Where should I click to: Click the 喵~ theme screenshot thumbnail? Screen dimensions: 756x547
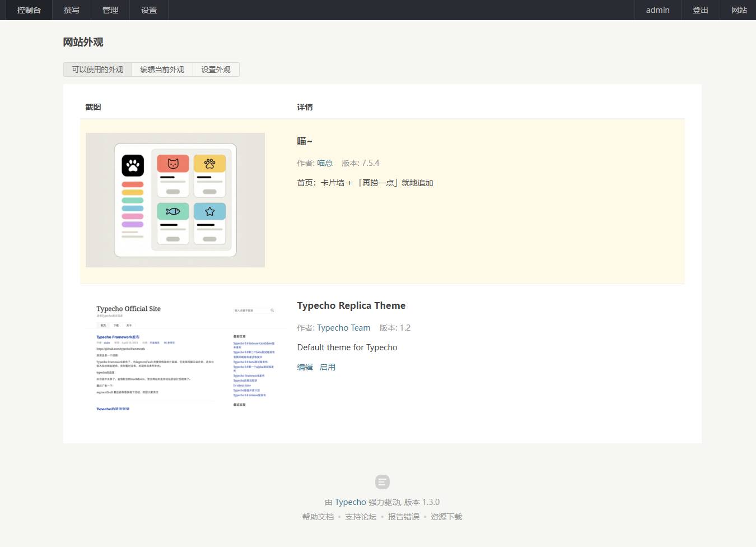(175, 200)
